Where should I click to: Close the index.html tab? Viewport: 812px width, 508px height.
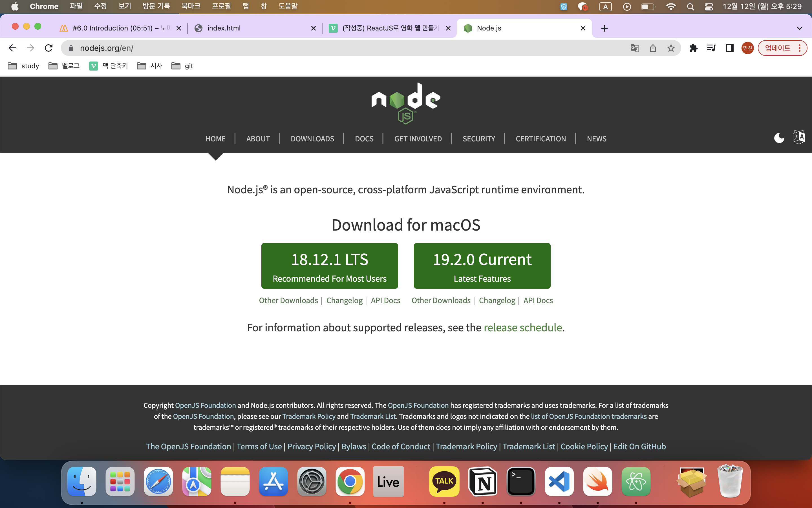tap(314, 28)
